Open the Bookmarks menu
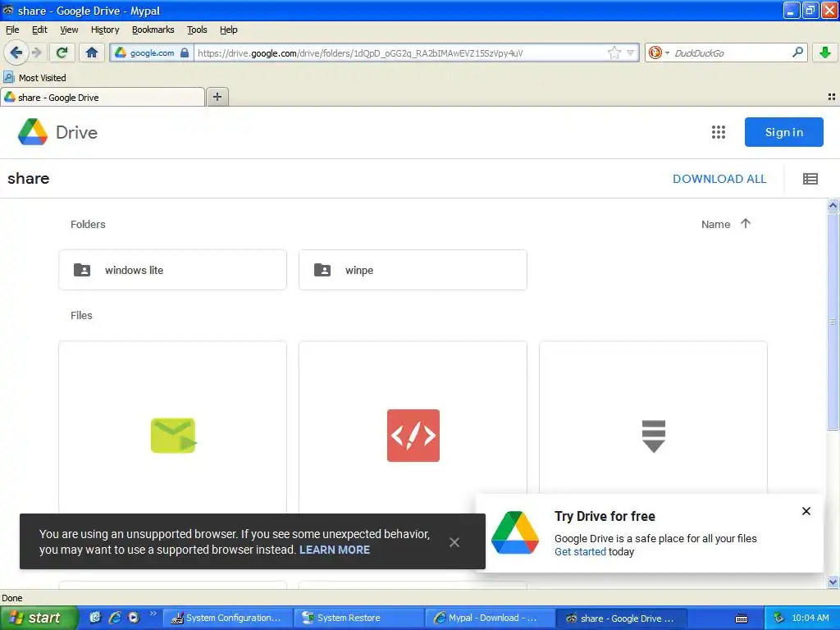Image resolution: width=840 pixels, height=630 pixels. (153, 30)
